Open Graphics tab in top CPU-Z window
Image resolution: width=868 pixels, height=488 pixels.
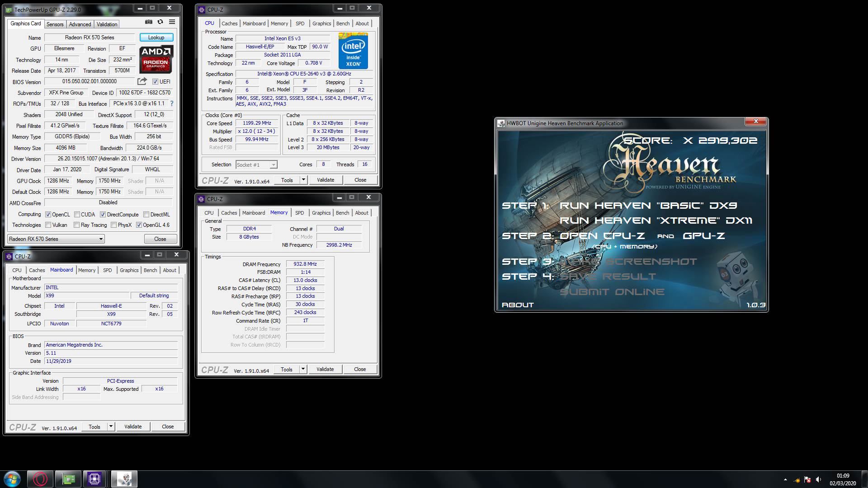pyautogui.click(x=322, y=23)
